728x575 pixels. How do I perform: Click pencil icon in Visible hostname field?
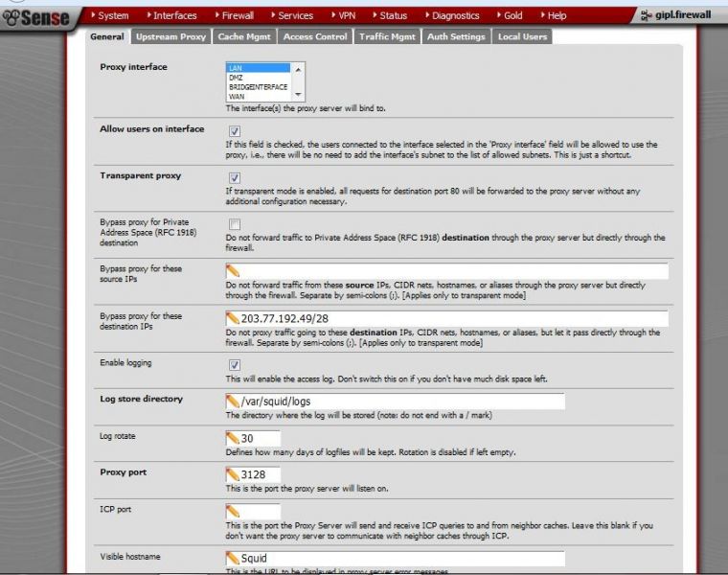coord(233,558)
